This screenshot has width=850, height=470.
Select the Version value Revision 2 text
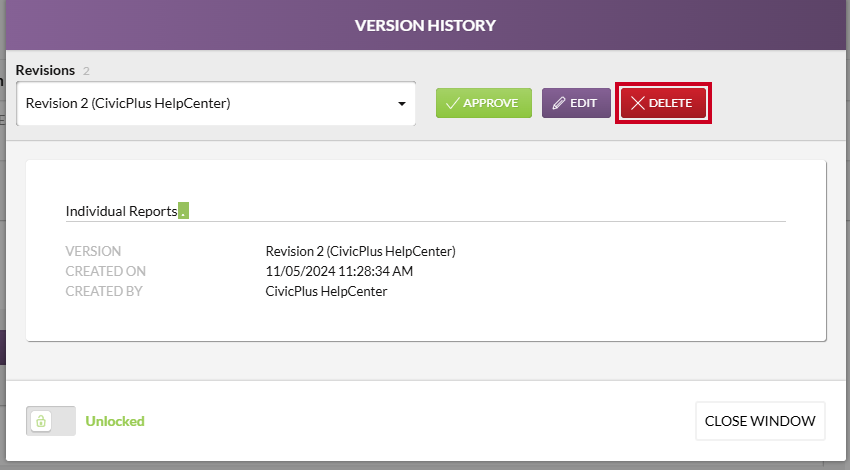(360, 252)
